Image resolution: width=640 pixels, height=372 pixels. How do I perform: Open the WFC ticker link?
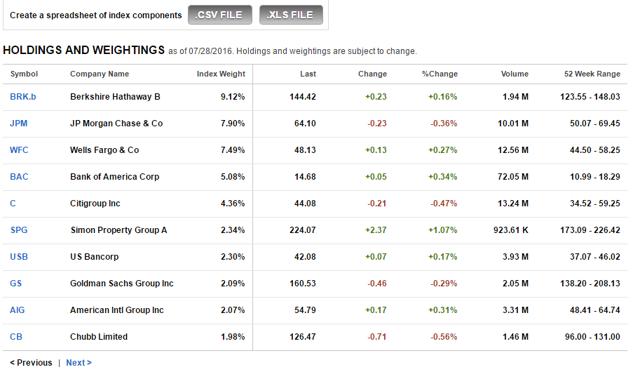tap(19, 150)
